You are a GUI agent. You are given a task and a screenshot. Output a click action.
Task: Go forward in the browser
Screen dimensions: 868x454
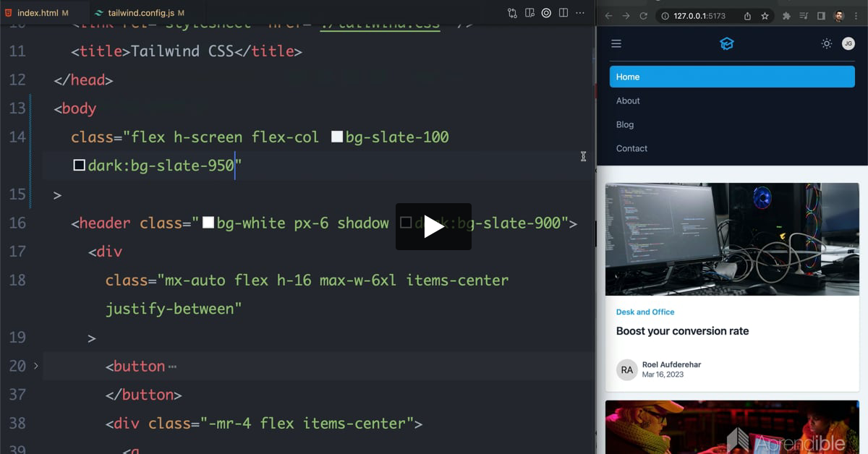(626, 16)
